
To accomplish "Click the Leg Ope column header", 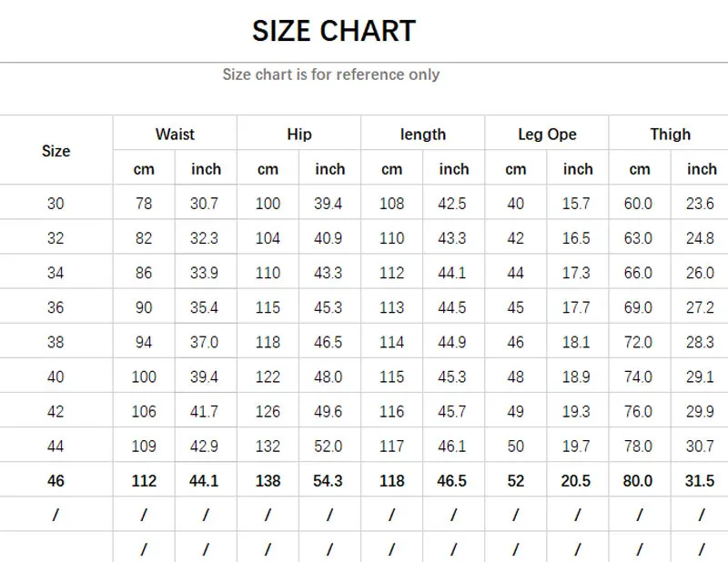I will (x=547, y=135).
